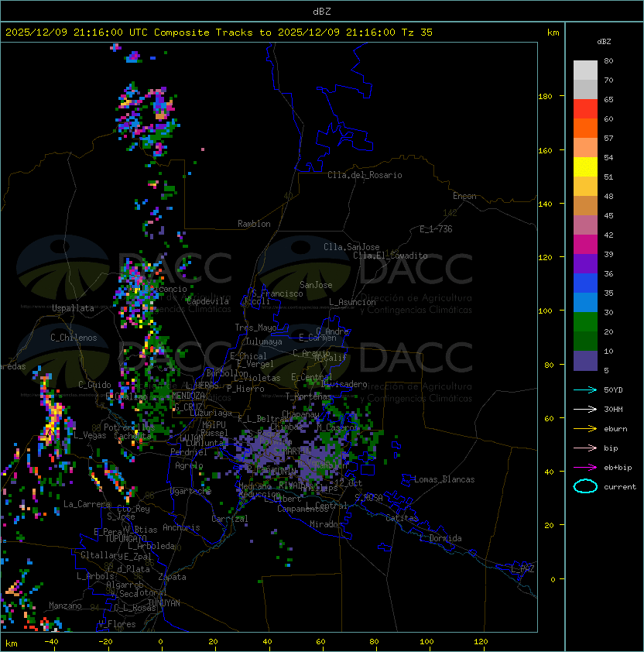Click the 'Anchoris' map label
644x652 pixels.
[181, 527]
